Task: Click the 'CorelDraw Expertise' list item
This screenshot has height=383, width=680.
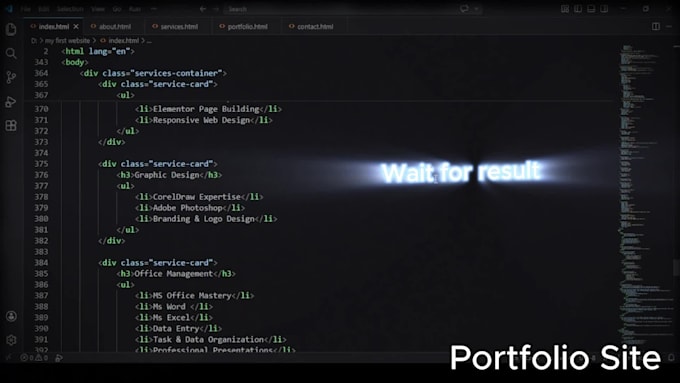Action: tap(196, 197)
